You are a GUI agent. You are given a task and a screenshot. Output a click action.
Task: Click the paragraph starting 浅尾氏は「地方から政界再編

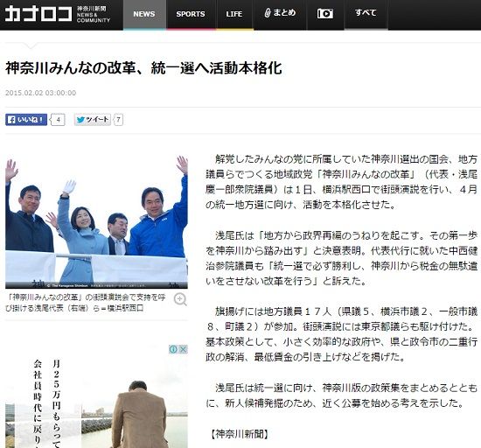[x=341, y=258]
